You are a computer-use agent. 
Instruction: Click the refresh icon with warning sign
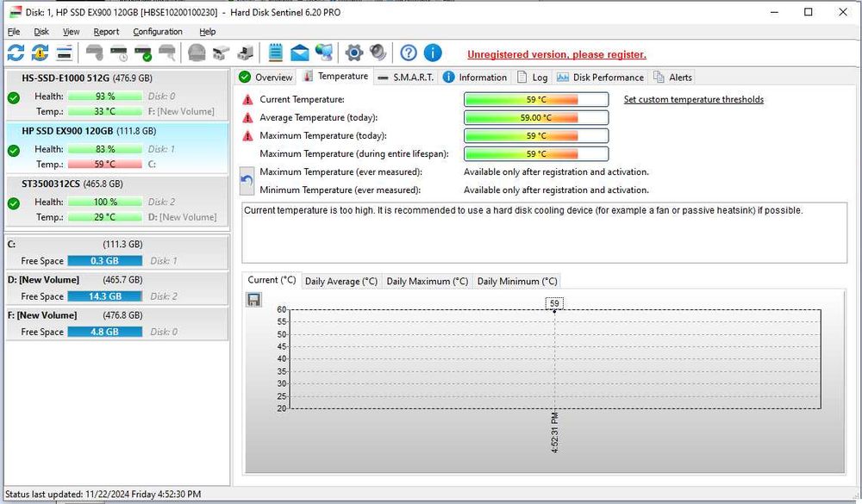pos(40,53)
